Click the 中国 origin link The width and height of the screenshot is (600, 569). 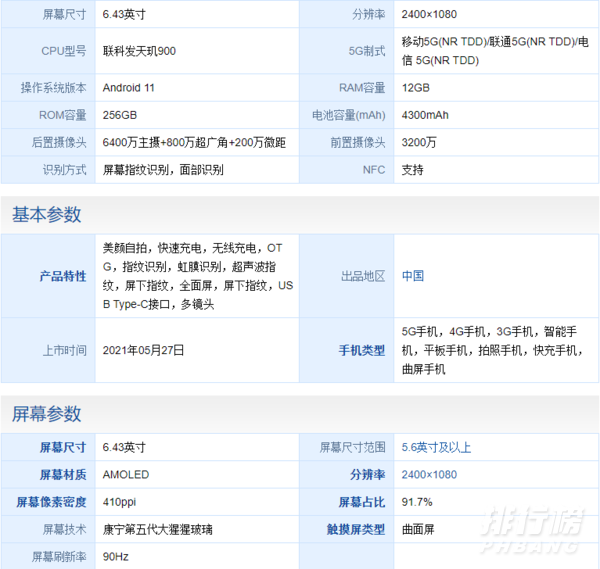tap(413, 276)
